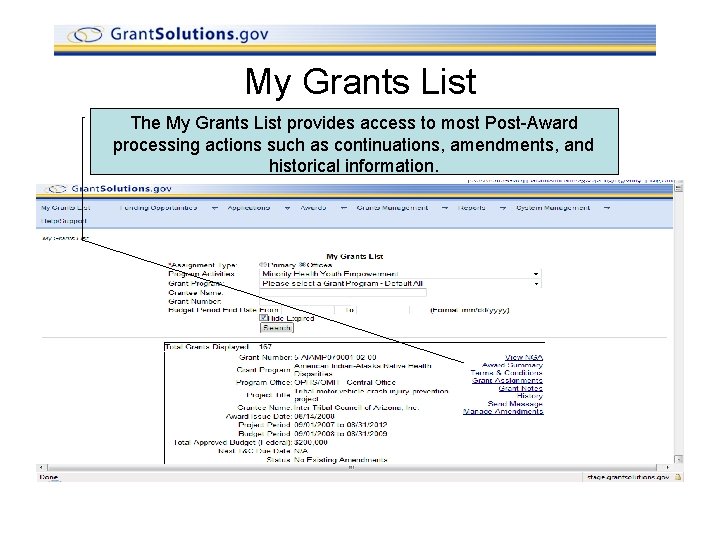The height and width of the screenshot is (540, 720).
Task: Click the GrantSolutions.gov logo in the embedded page
Action: click(x=110, y=189)
